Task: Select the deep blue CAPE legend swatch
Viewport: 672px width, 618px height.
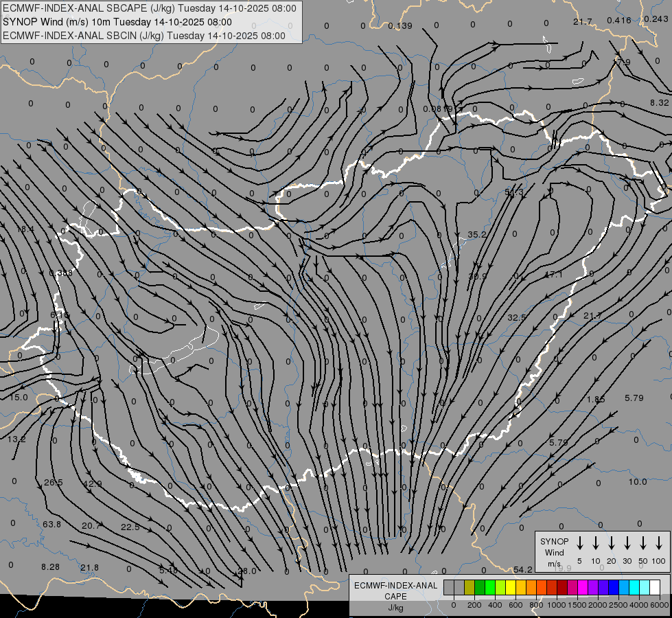Action: pos(613,587)
